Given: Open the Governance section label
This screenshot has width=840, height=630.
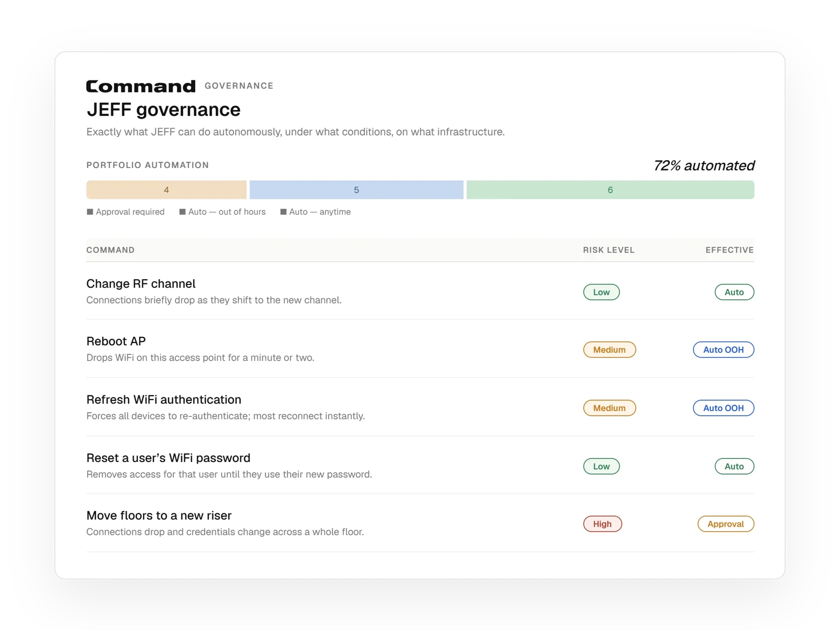Looking at the screenshot, I should click(x=239, y=86).
